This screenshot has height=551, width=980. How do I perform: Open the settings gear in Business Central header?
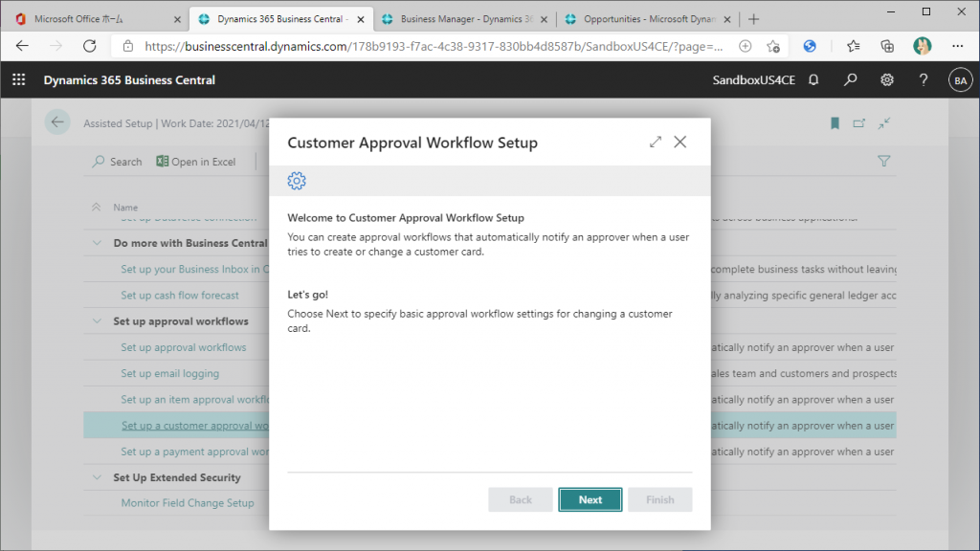tap(887, 80)
